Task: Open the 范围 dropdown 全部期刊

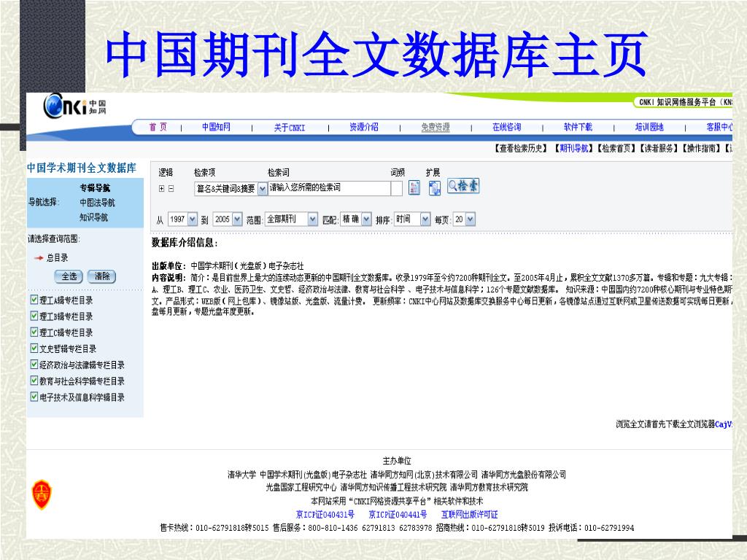Action: click(291, 219)
